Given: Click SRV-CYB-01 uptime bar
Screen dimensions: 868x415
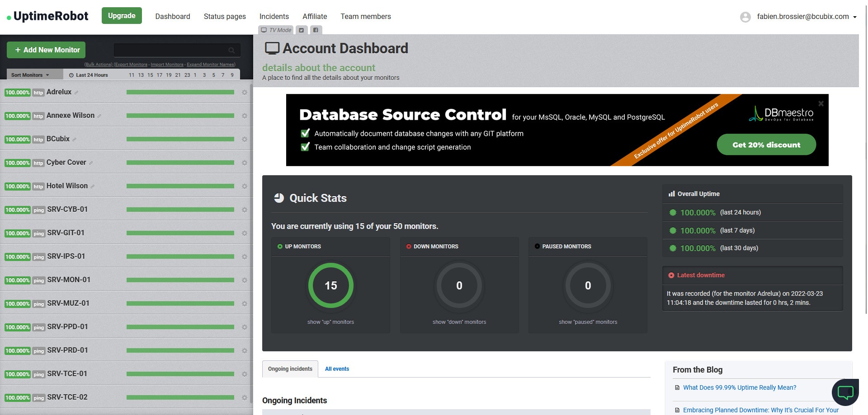Looking at the screenshot, I should pyautogui.click(x=180, y=210).
